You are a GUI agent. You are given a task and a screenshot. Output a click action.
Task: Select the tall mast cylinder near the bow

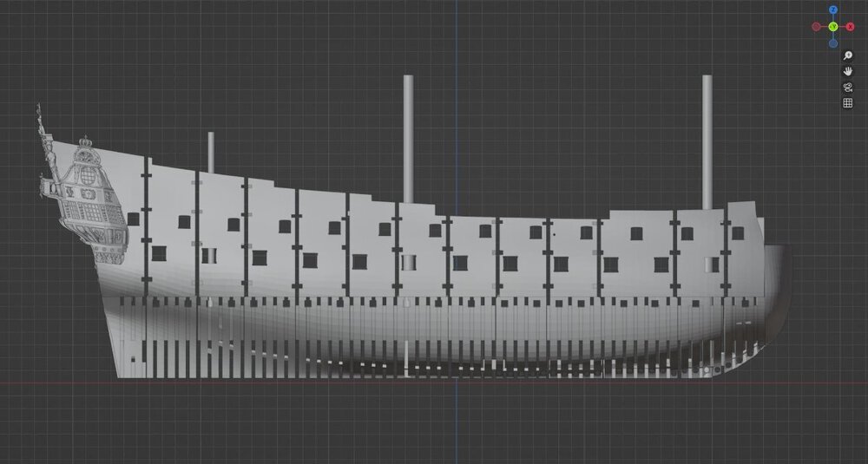pyautogui.click(x=707, y=142)
